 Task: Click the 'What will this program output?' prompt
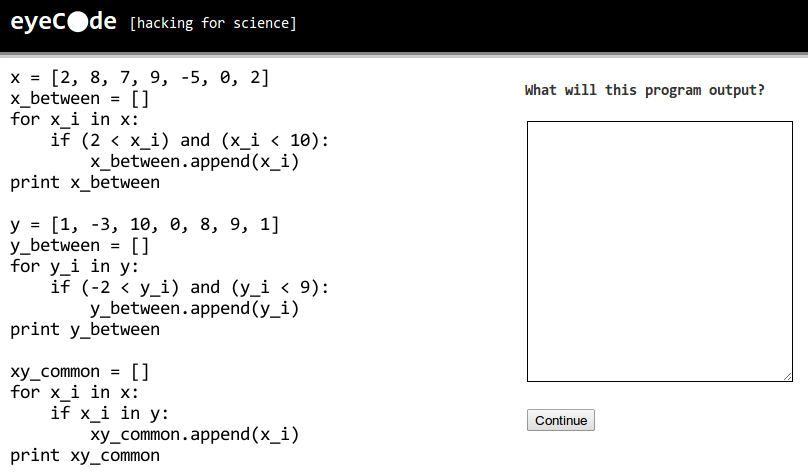point(645,90)
